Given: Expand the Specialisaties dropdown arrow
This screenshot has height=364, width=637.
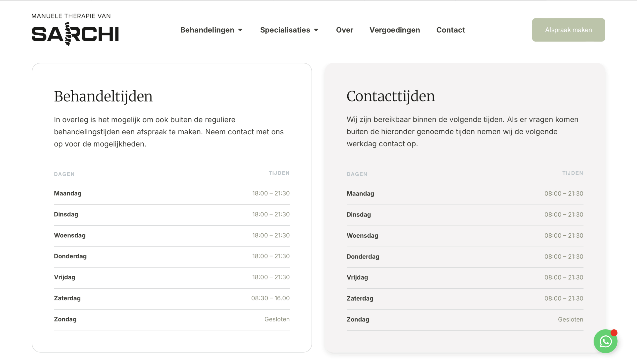Looking at the screenshot, I should coord(316,30).
